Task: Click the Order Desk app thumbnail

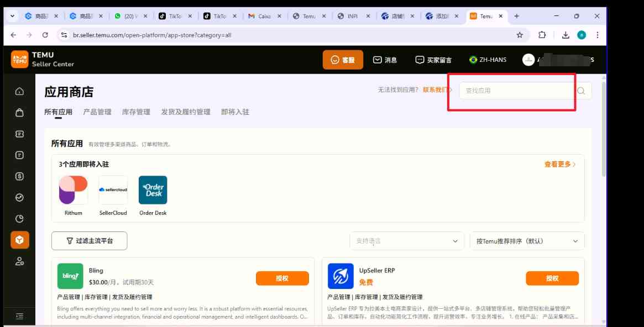Action: [153, 190]
